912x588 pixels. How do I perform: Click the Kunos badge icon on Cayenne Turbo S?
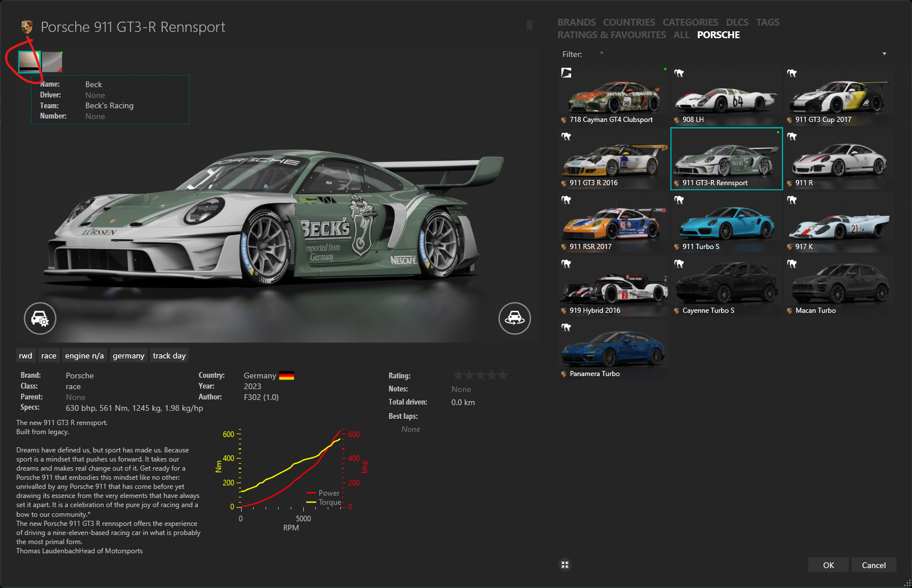tap(679, 264)
